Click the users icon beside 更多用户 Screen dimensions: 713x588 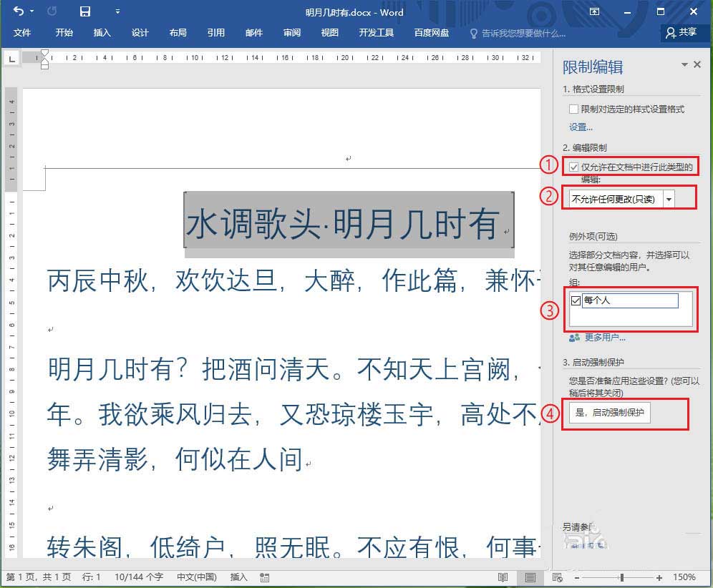point(574,338)
